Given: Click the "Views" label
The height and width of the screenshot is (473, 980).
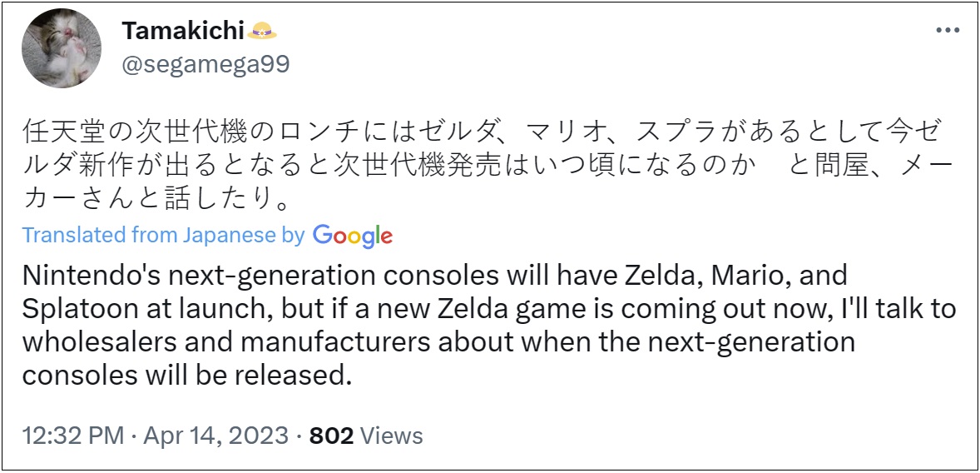Looking at the screenshot, I should pyautogui.click(x=392, y=436).
